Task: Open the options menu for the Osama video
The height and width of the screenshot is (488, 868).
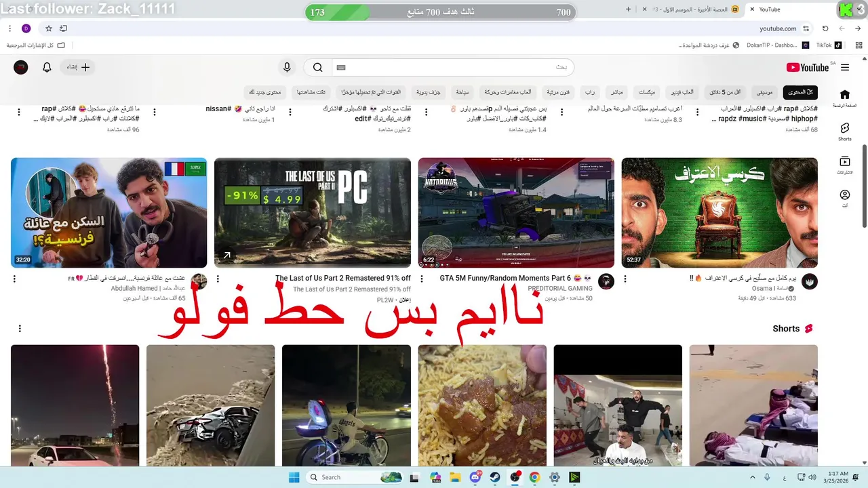Action: [x=625, y=279]
